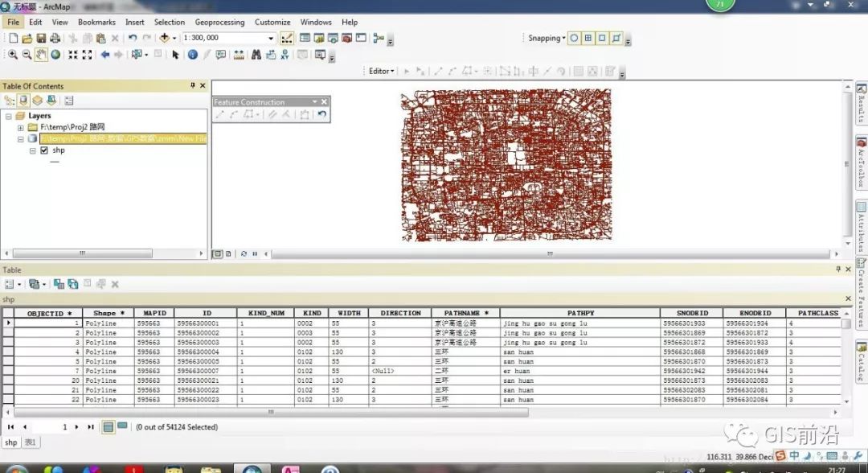Open the Feature Construction toolbar options arrow
Viewport: 868px width, 473px height.
[x=314, y=102]
